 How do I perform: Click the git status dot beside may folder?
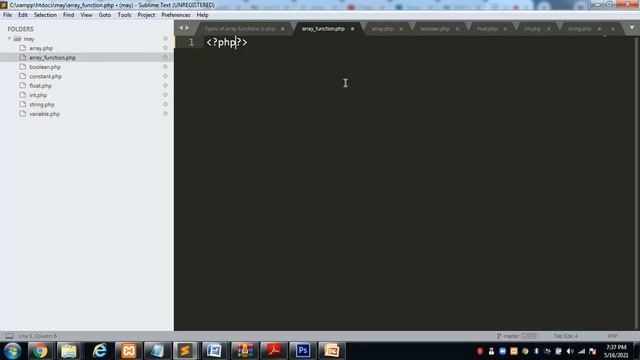pyautogui.click(x=165, y=38)
